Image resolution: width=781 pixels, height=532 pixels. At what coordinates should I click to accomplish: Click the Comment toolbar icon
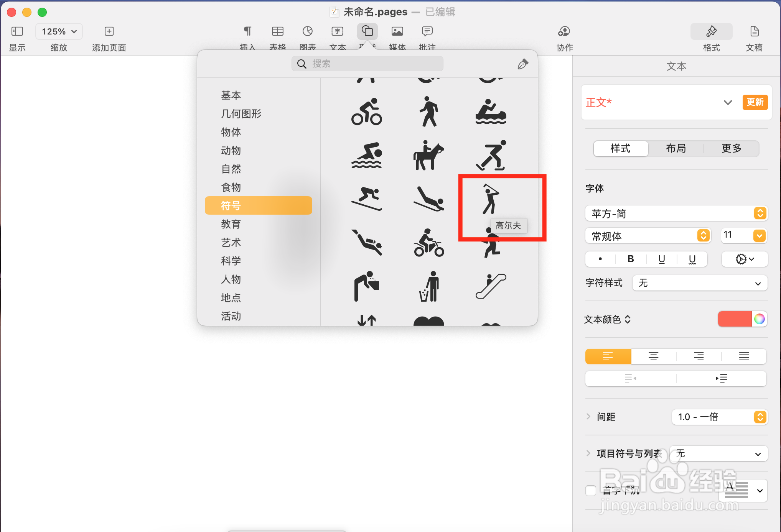(x=427, y=31)
